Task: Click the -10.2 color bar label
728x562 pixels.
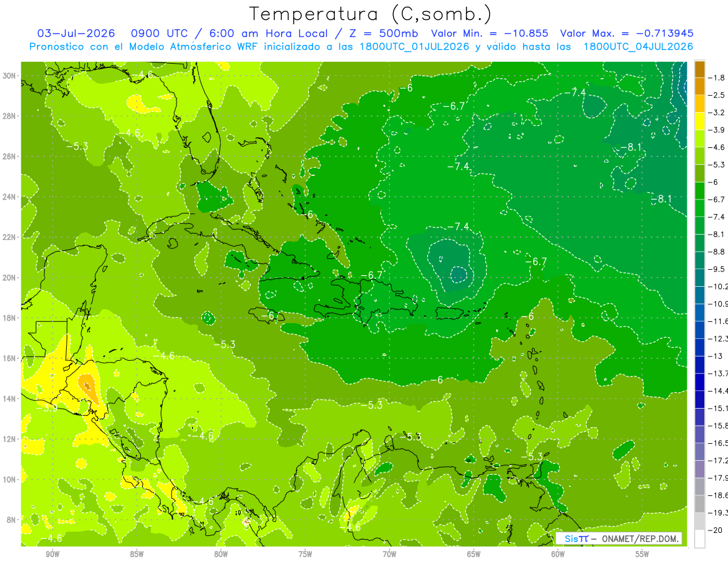Action: pos(718,287)
